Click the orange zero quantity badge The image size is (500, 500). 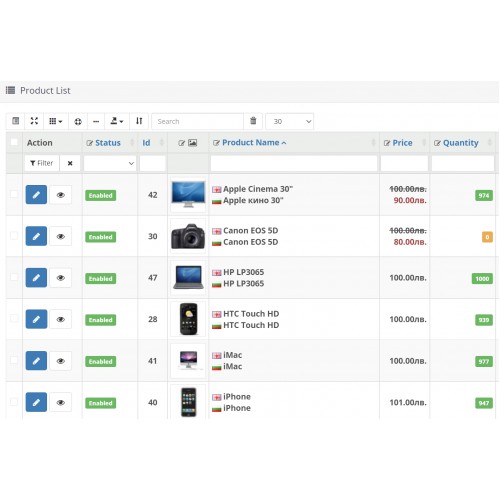click(487, 237)
